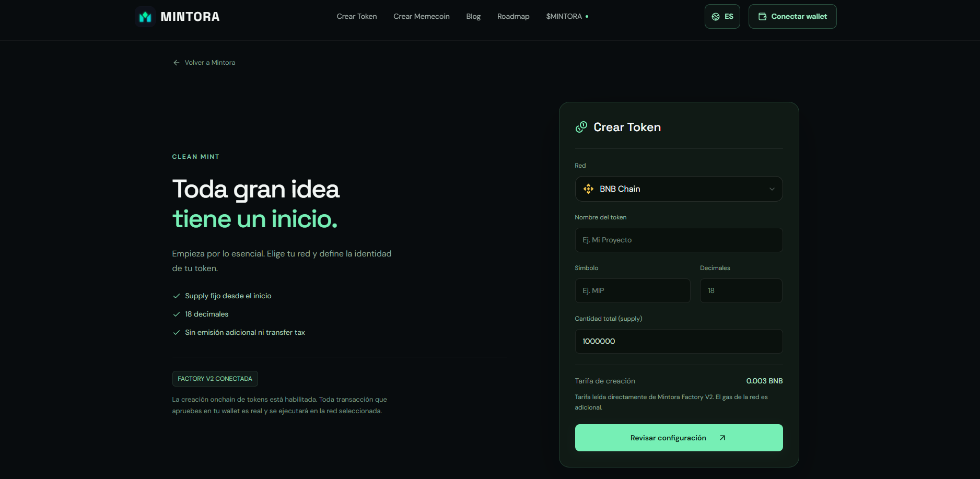Click the 'Nombre del token' label
This screenshot has height=479, width=980.
[601, 217]
